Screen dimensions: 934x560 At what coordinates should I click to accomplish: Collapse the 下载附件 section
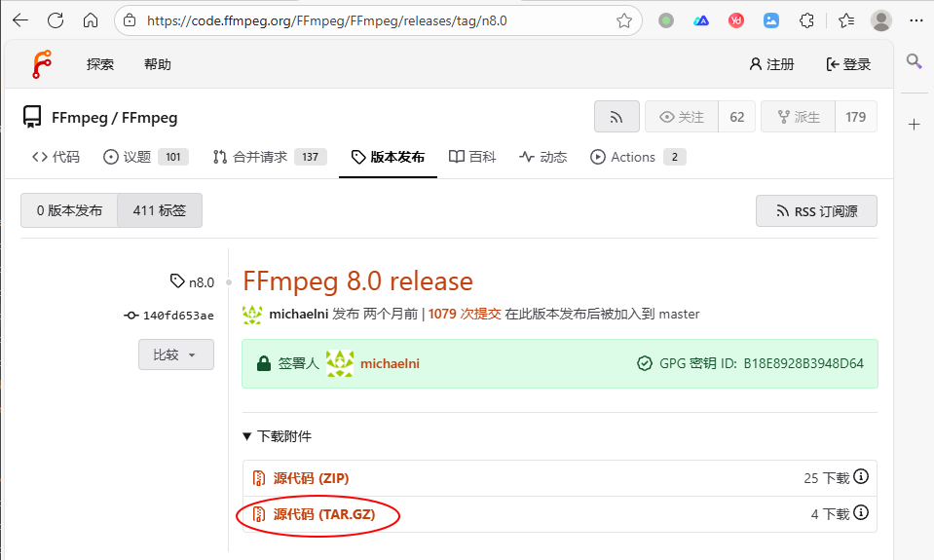[x=277, y=436]
